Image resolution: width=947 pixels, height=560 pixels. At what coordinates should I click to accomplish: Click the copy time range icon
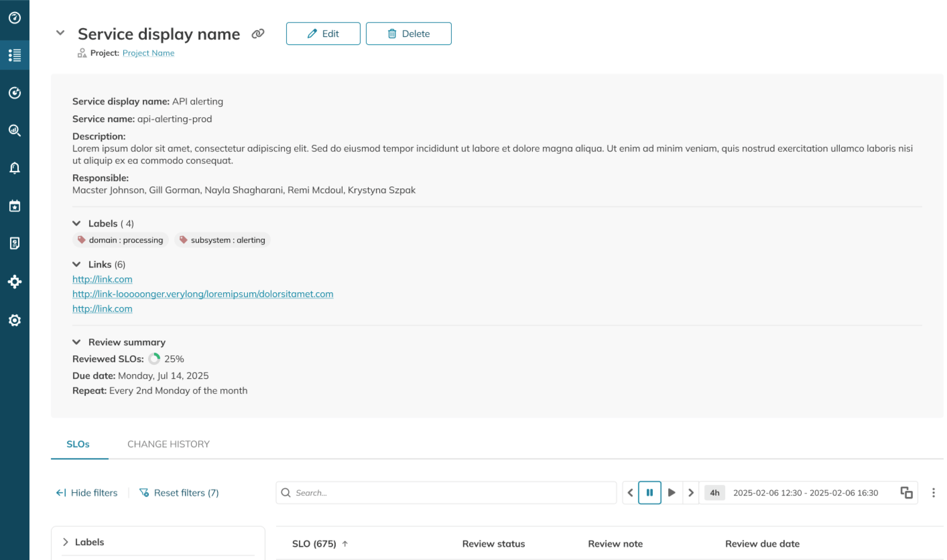point(906,492)
